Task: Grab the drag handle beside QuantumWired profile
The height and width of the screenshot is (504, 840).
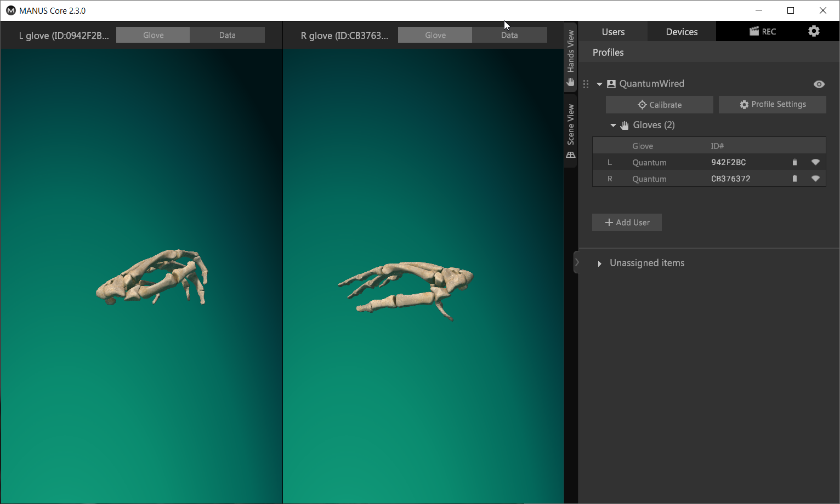Action: click(586, 84)
